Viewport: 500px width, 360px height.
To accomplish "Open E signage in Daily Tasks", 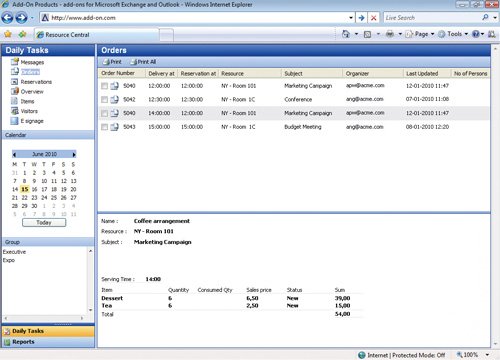I will (x=32, y=121).
